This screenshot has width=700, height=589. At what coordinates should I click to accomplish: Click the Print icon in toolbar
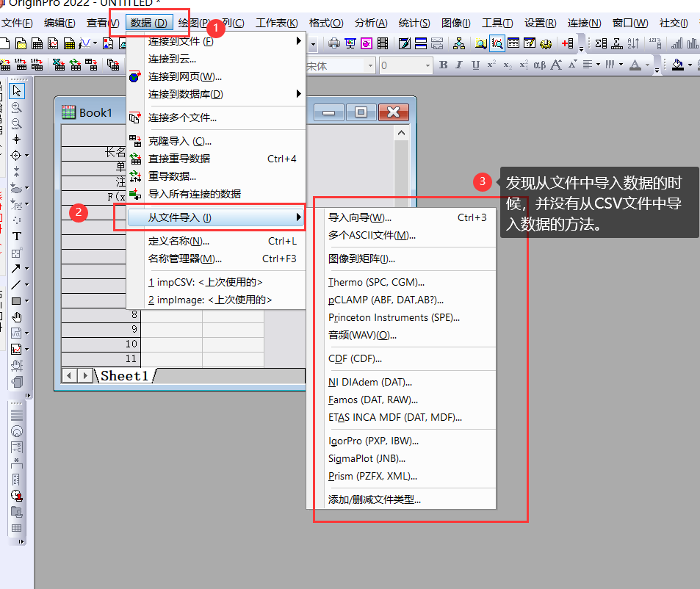pos(333,43)
